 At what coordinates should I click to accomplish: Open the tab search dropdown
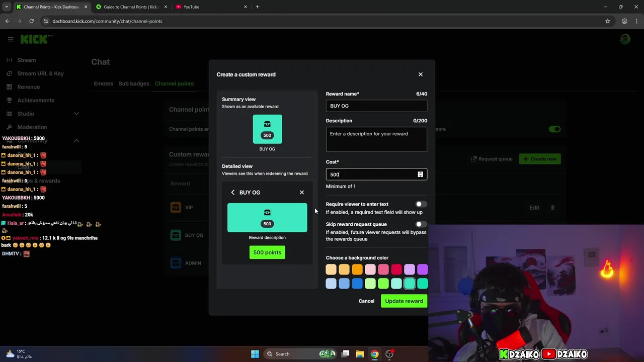coord(7,7)
